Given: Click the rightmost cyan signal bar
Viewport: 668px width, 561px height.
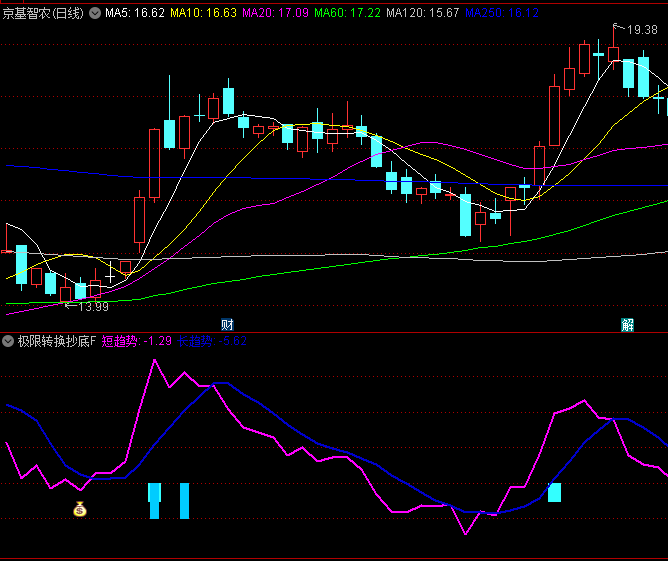Looking at the screenshot, I should coord(554,492).
